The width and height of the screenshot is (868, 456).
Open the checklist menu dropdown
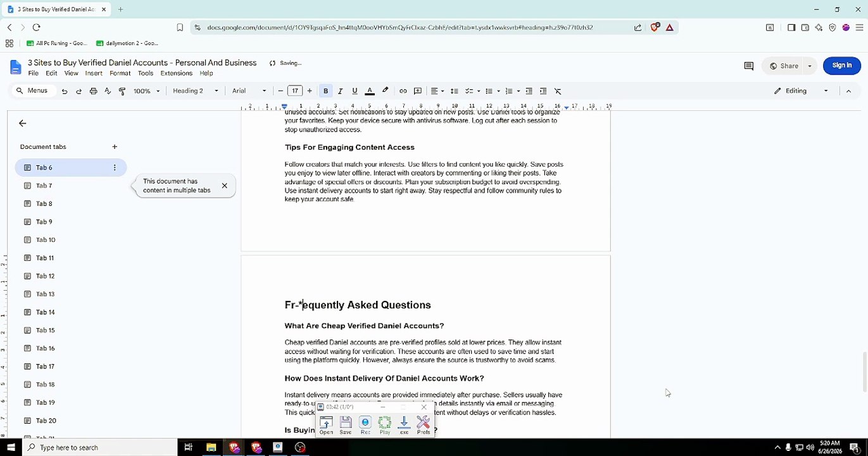point(472,91)
